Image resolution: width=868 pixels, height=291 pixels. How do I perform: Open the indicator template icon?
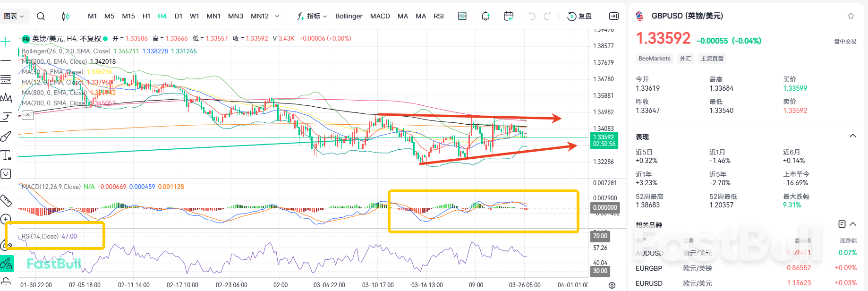[x=462, y=16]
